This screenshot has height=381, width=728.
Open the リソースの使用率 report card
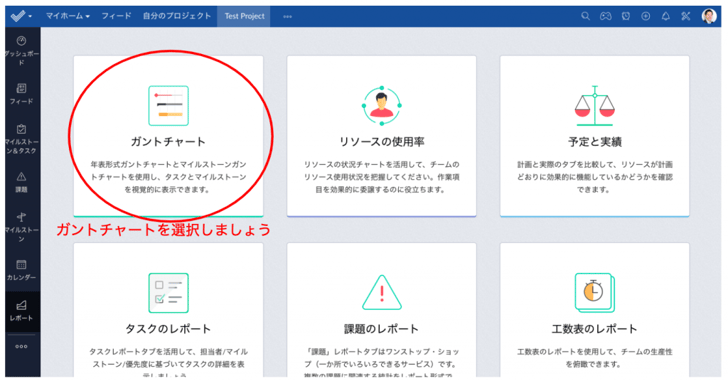click(382, 136)
